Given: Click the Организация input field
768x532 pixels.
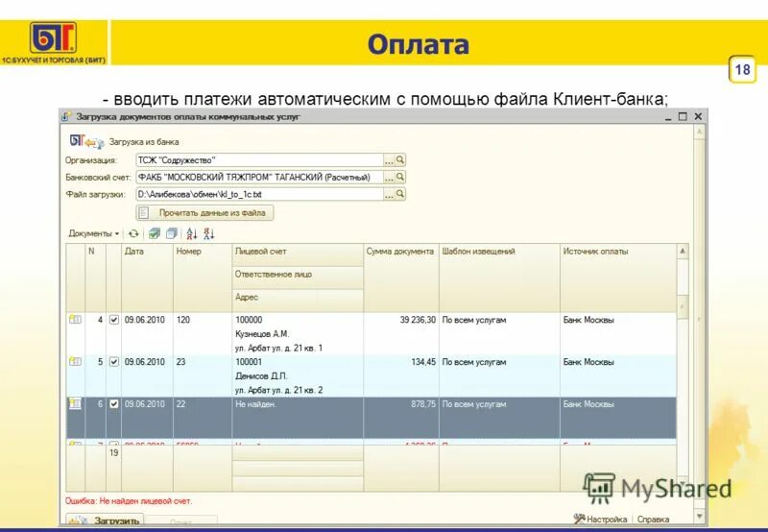Looking at the screenshot, I should coord(259,159).
